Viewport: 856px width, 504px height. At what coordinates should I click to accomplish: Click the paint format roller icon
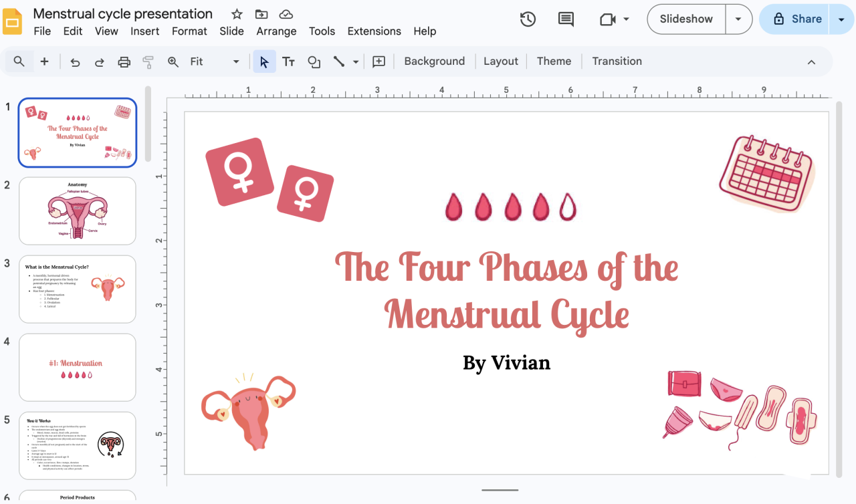pyautogui.click(x=148, y=61)
